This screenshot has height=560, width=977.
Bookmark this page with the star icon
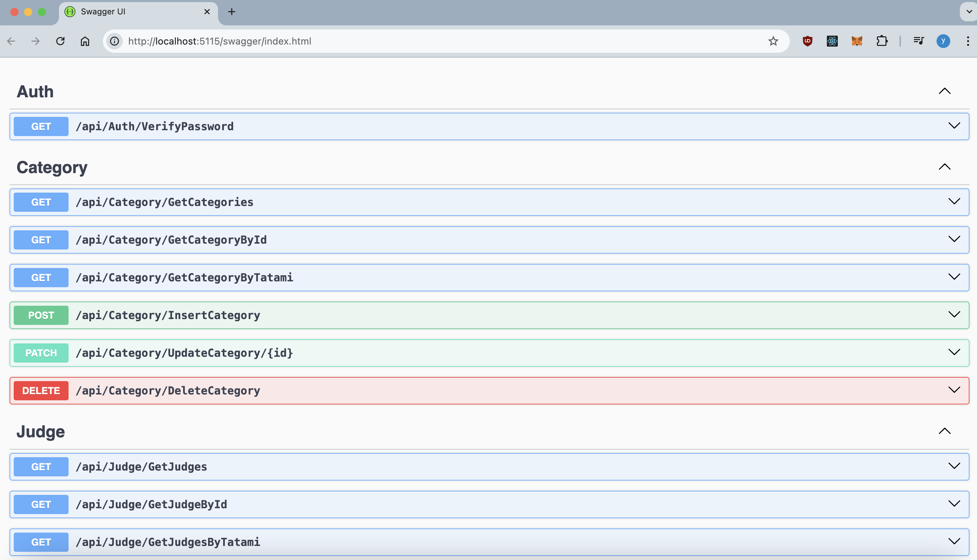point(773,41)
